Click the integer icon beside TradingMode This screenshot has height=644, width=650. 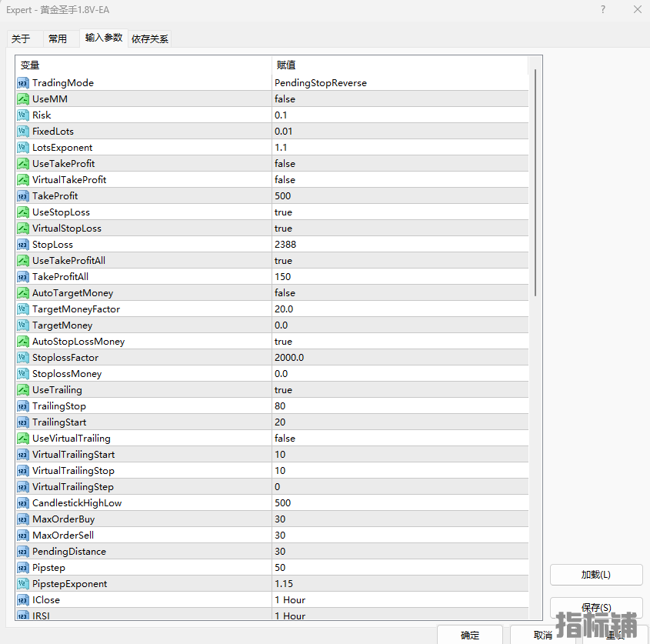[x=23, y=83]
